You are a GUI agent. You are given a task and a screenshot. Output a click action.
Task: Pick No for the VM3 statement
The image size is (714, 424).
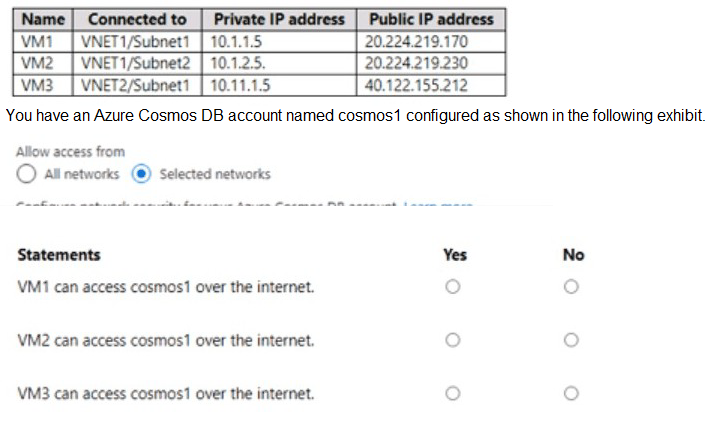[572, 393]
